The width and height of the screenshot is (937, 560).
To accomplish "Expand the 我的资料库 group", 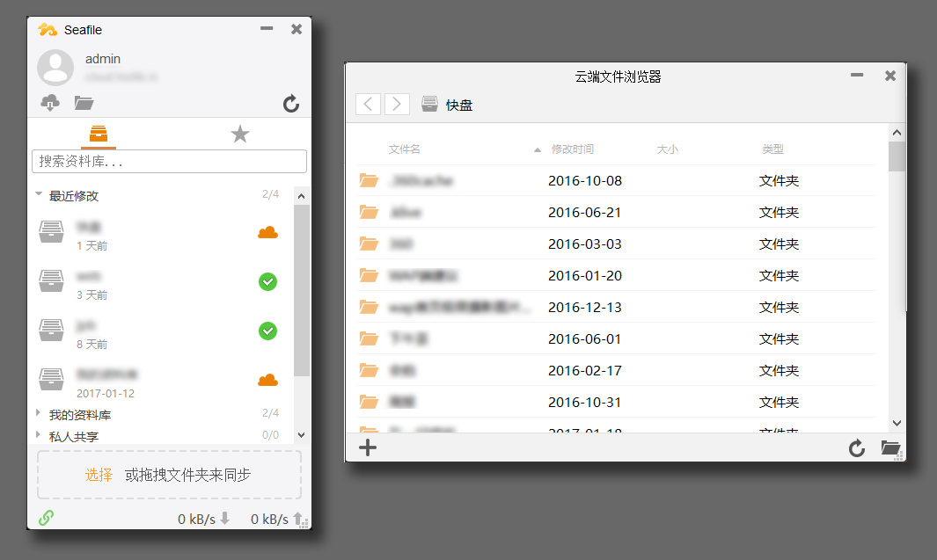I will [x=39, y=413].
